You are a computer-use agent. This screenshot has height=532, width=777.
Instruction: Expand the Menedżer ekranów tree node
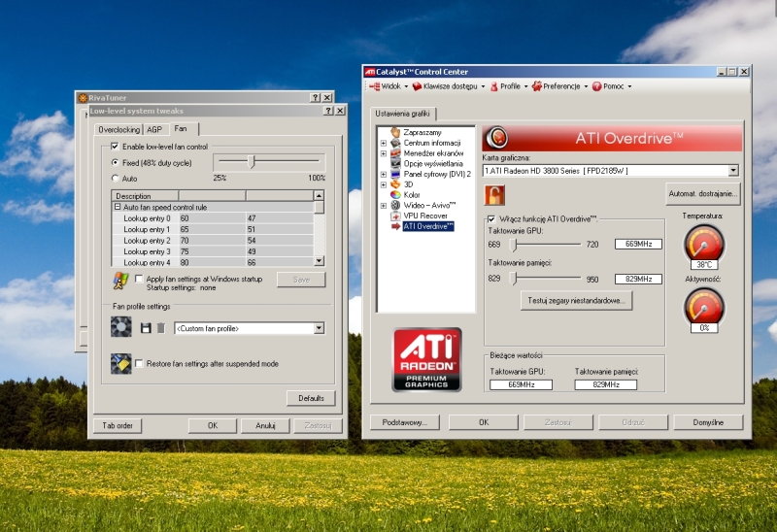[383, 153]
